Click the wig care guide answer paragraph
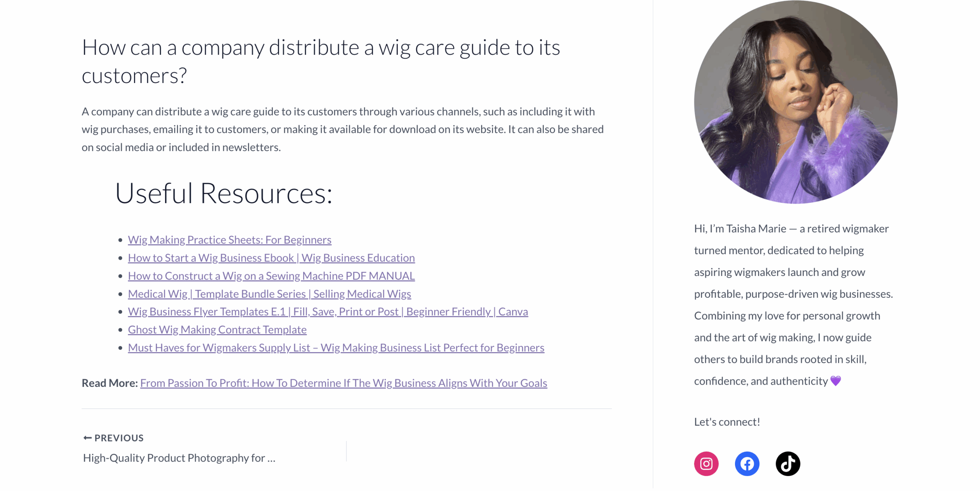 [x=342, y=129]
